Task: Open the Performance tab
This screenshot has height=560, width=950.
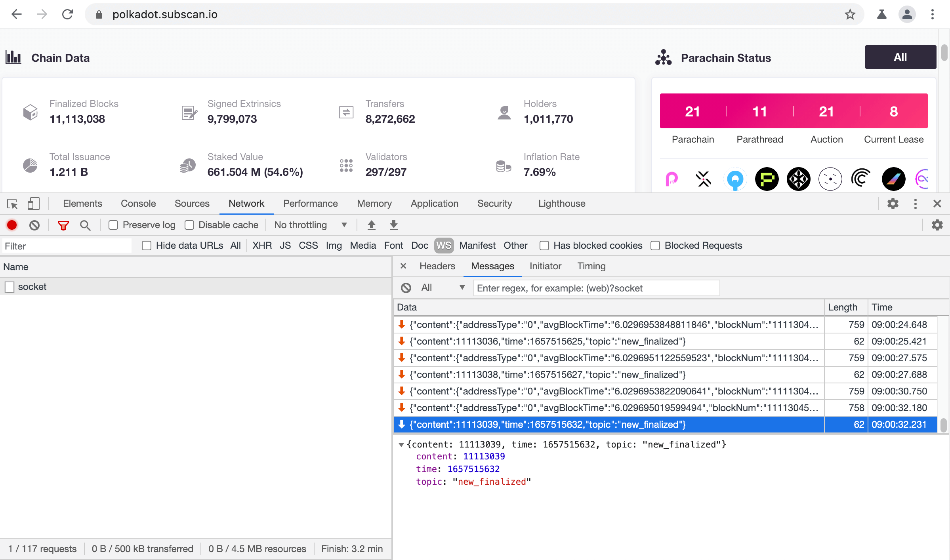Action: point(311,204)
